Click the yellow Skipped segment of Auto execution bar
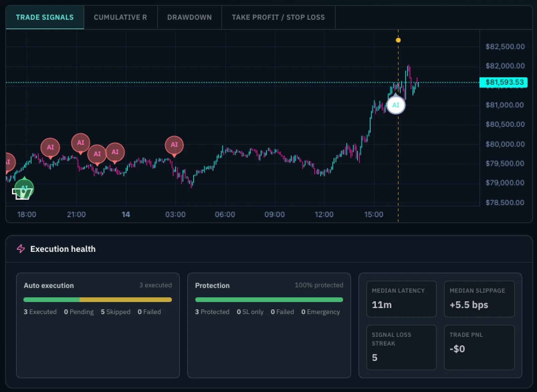The height and width of the screenshot is (392, 537). pos(126,300)
